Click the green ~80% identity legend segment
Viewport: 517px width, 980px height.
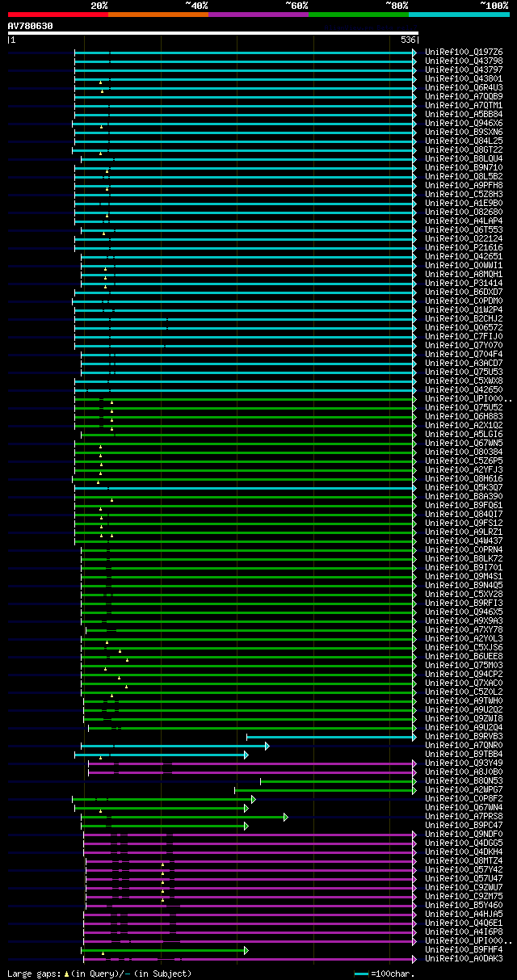pos(359,15)
